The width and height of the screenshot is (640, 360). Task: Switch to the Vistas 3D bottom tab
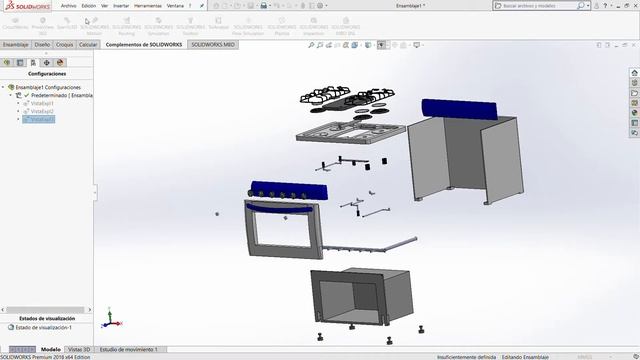tap(79, 349)
